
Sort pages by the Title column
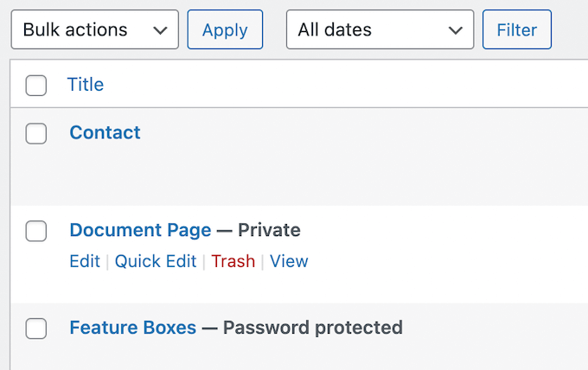pyautogui.click(x=86, y=85)
